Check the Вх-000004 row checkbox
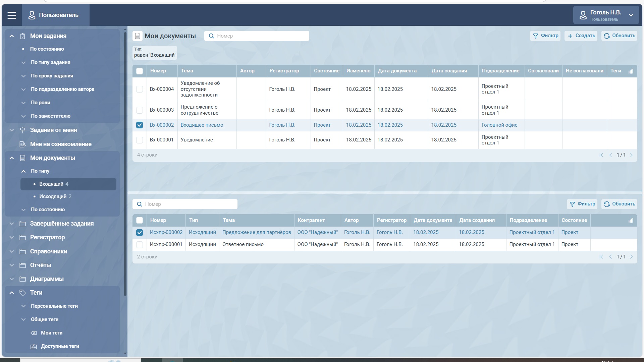The width and height of the screenshot is (644, 362). coord(140,89)
